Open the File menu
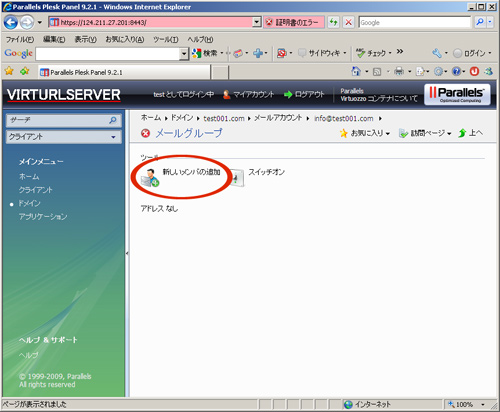The height and width of the screenshot is (412, 500). point(20,39)
